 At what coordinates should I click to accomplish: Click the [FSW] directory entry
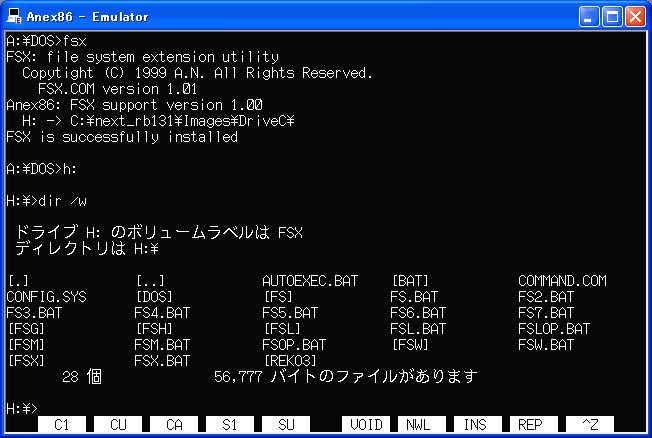point(410,345)
